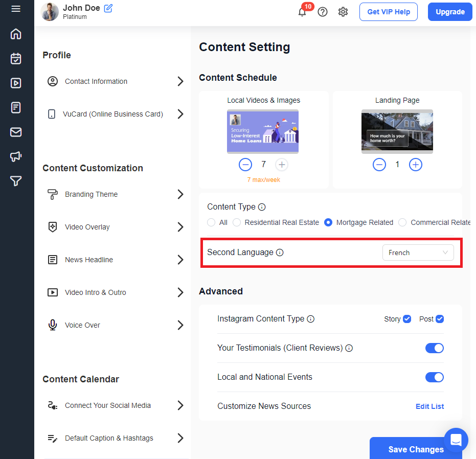This screenshot has width=476, height=459.
Task: Click Edit List for news sources
Action: [429, 406]
